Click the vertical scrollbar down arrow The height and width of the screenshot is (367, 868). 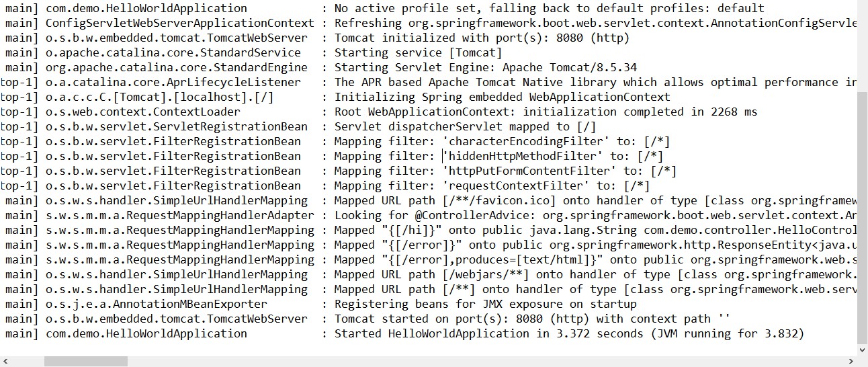[x=863, y=349]
